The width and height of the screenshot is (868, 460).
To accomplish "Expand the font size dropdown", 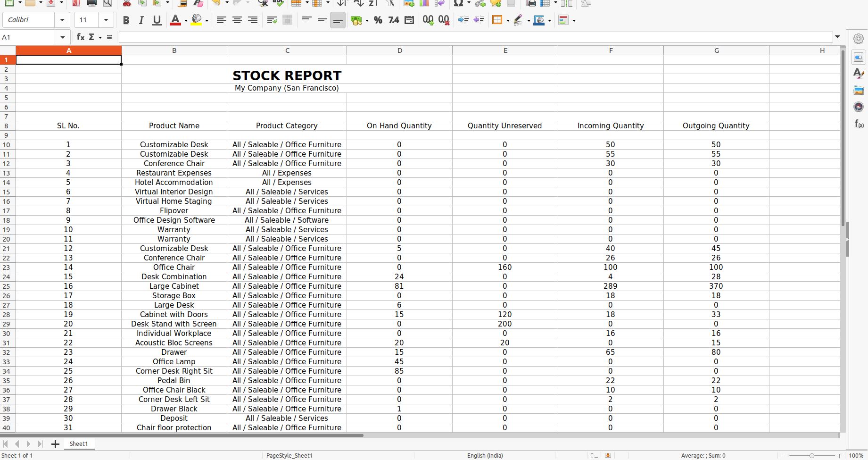I will (106, 20).
